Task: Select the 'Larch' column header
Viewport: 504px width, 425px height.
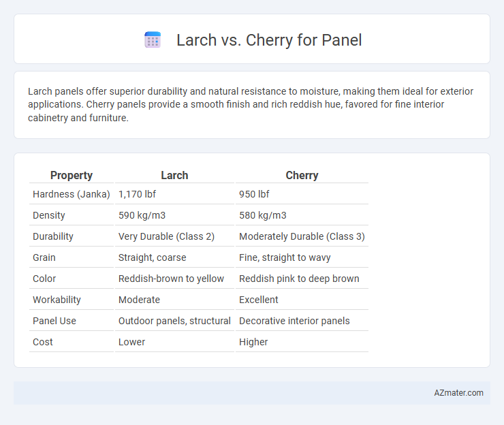Action: [x=174, y=175]
